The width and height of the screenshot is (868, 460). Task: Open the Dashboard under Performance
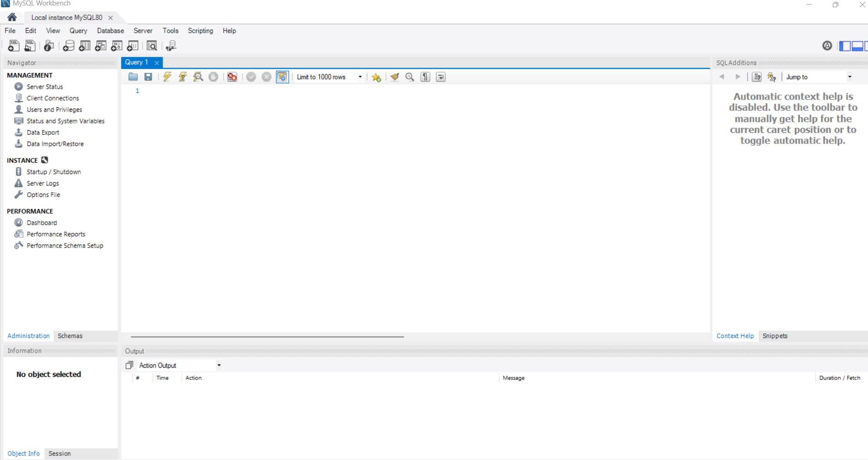42,223
